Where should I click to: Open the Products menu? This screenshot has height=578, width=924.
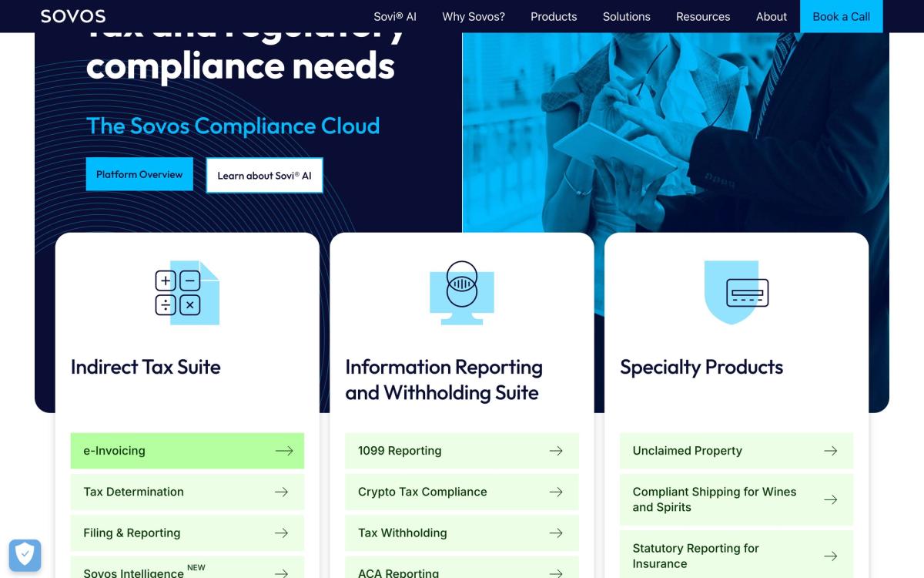(x=554, y=16)
